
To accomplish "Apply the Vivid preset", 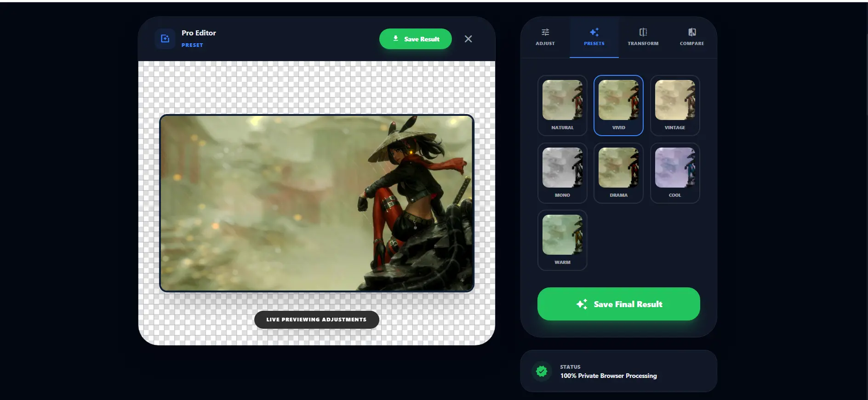I will pos(618,105).
